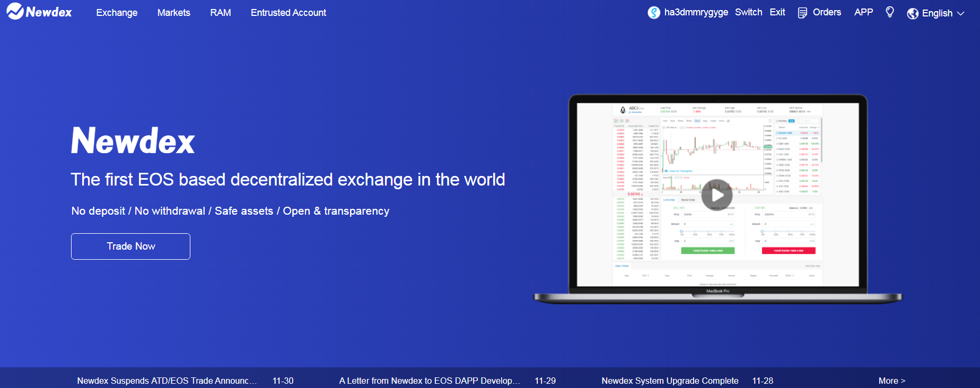Click the globe language icon
The image size is (980, 388).
tap(913, 13)
